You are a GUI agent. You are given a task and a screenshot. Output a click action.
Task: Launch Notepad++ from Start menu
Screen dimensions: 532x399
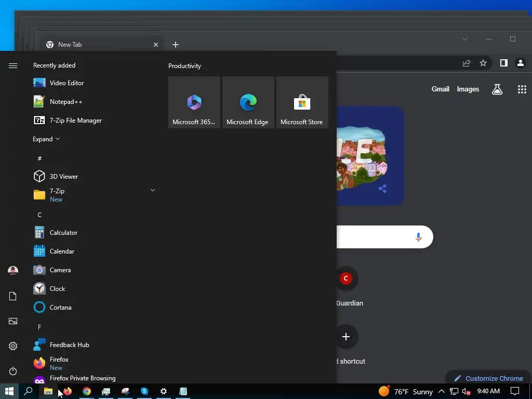95,101
